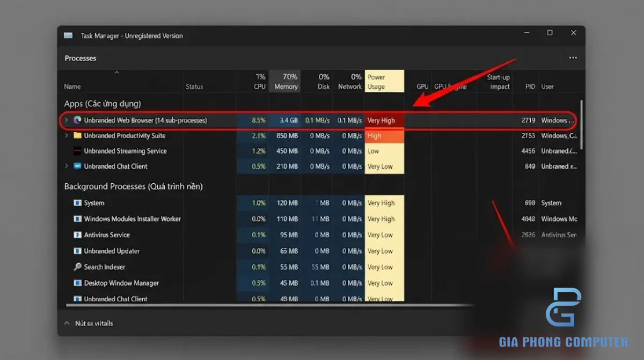This screenshot has width=644, height=360.
Task: Sort by the Disk column header
Action: point(324,82)
